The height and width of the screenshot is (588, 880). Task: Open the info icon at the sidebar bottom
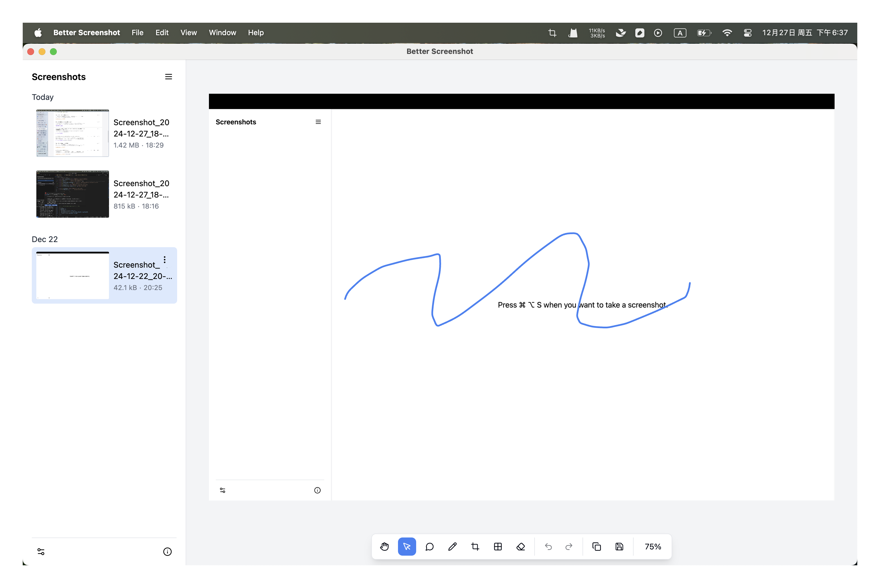point(167,551)
